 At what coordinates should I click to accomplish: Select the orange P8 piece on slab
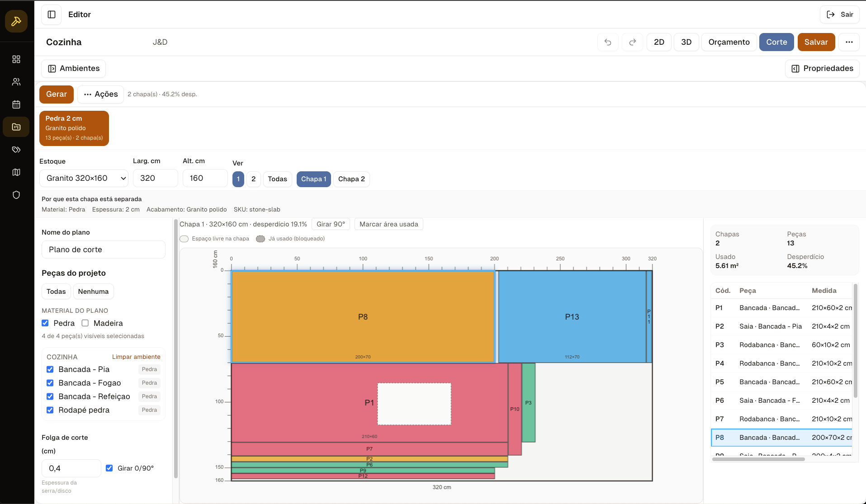point(363,316)
